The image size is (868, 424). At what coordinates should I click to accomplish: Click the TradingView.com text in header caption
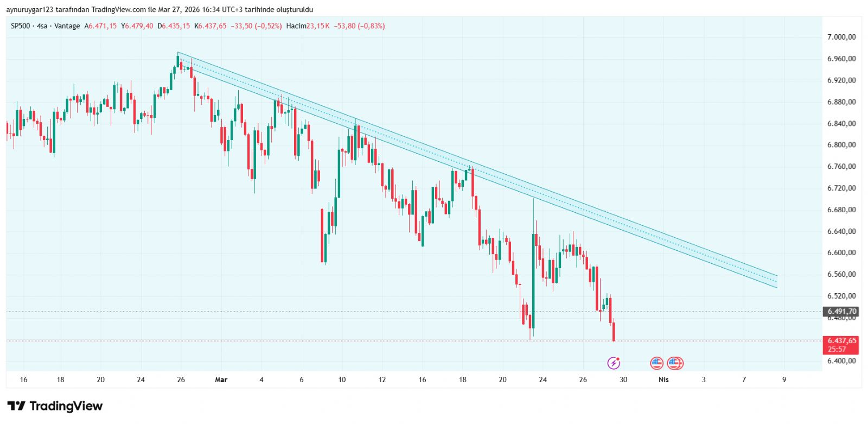118,10
